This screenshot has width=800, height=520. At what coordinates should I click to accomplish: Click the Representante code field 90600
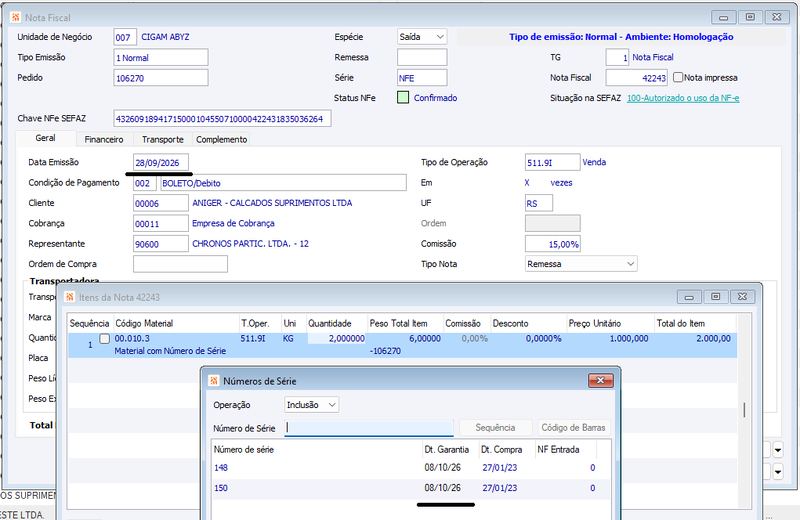[x=161, y=244]
